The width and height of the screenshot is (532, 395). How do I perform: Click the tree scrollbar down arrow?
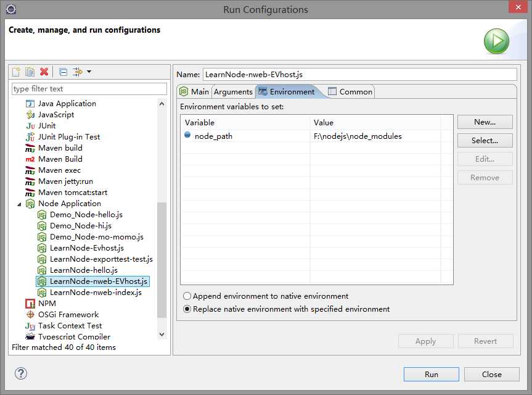click(x=162, y=335)
